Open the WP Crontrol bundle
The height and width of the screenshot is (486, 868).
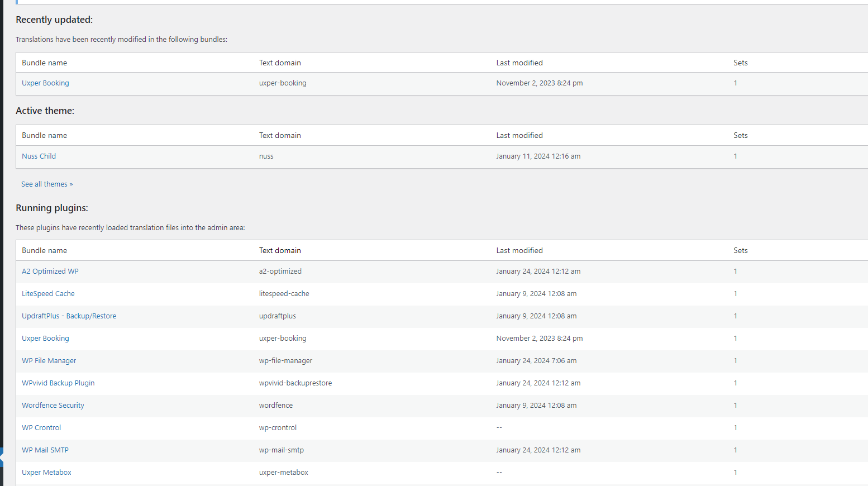(41, 427)
